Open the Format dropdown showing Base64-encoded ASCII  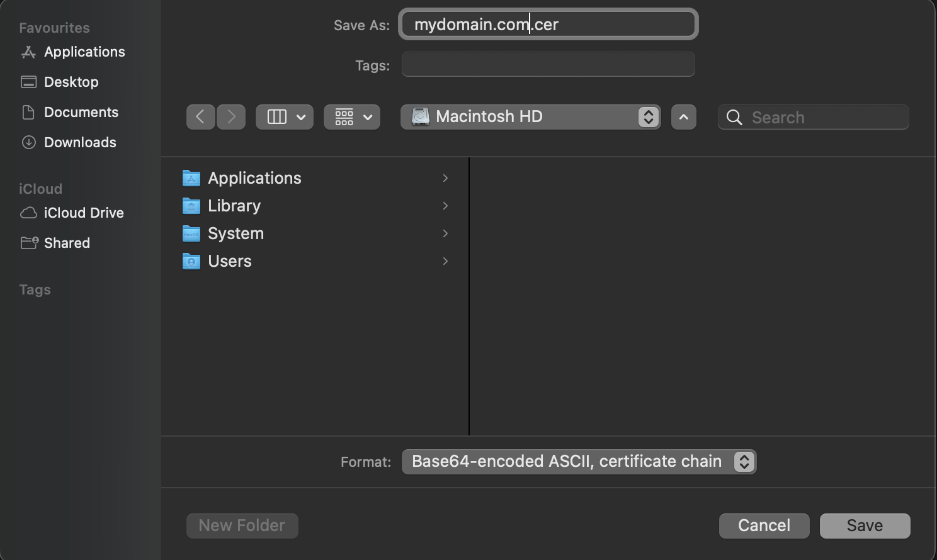[x=578, y=461]
